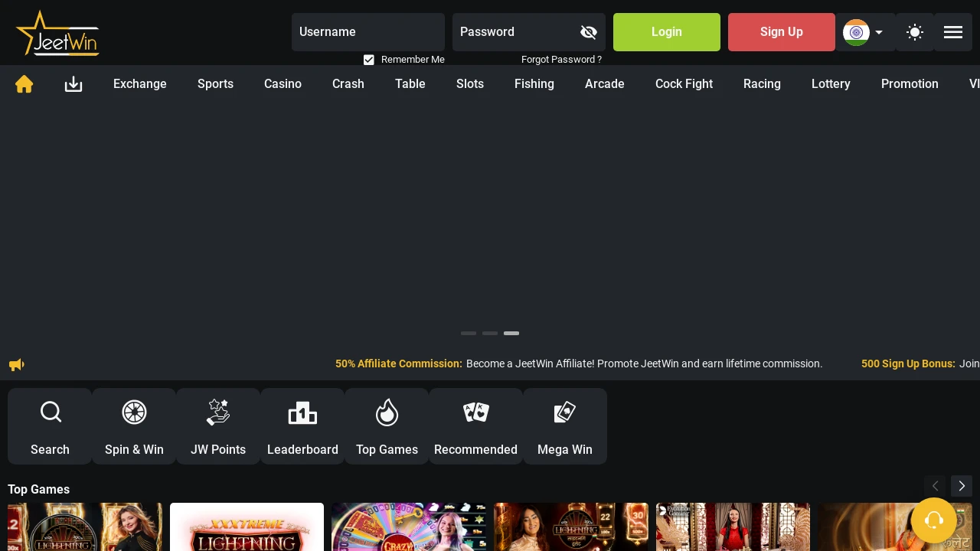Screen dimensions: 980x551
Task: Click the 500 Sign Up Bonus announcement
Action: [x=920, y=364]
